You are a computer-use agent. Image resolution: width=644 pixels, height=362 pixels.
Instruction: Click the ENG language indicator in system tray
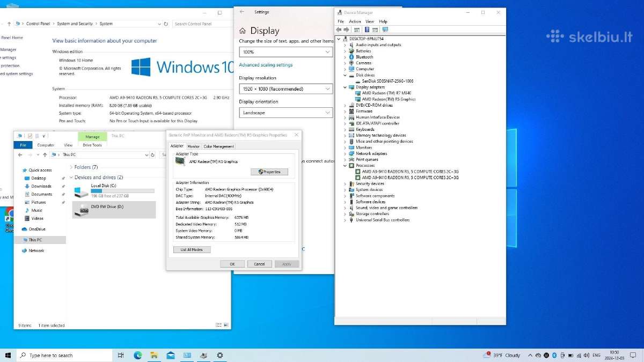coord(596,355)
